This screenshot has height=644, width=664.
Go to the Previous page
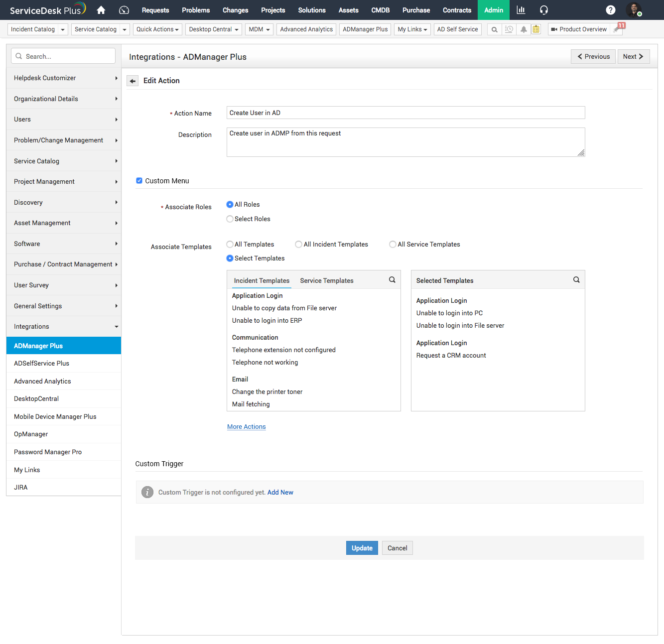(x=593, y=57)
